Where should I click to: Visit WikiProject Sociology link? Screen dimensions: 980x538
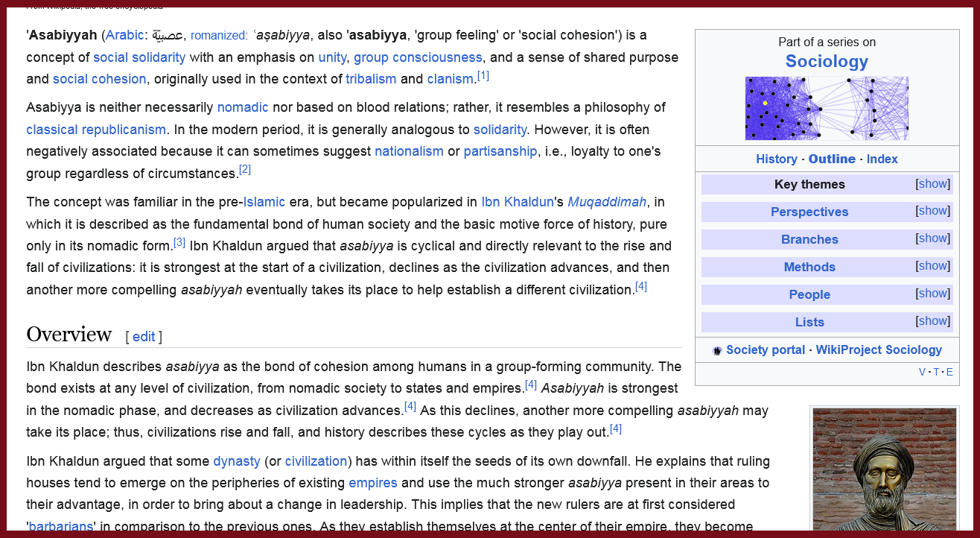tap(879, 350)
